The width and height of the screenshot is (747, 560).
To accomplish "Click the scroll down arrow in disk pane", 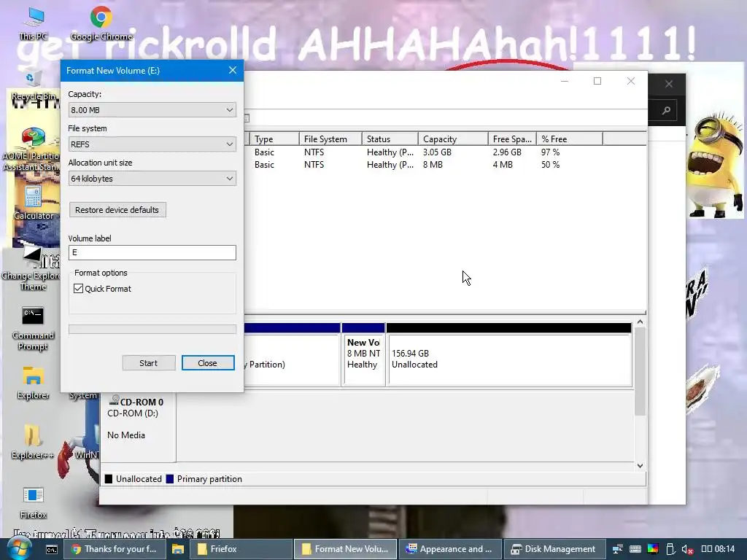I will tap(640, 466).
